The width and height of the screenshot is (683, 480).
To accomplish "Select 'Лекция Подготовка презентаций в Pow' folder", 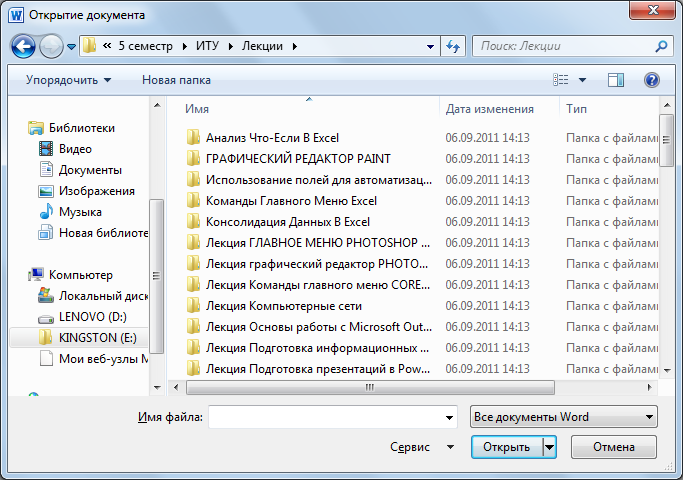I will [x=318, y=368].
